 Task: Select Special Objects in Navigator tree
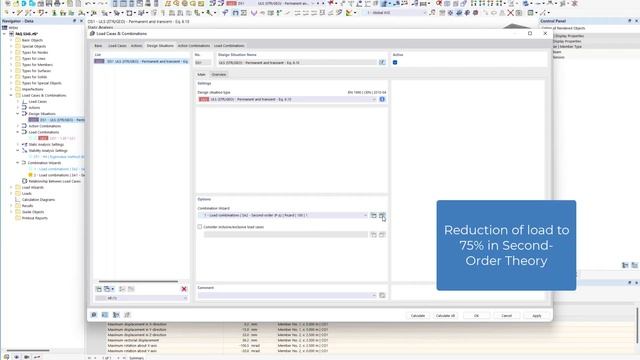pos(33,46)
